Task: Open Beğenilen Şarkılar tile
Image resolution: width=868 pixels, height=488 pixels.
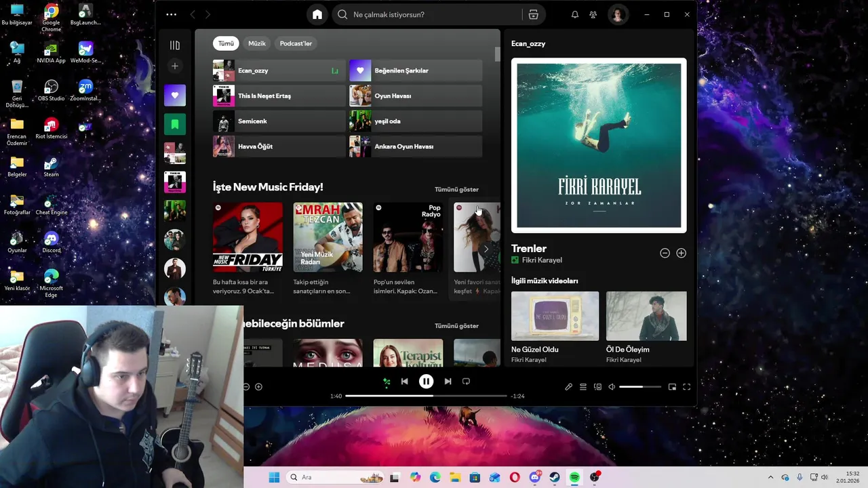Action: (x=416, y=70)
